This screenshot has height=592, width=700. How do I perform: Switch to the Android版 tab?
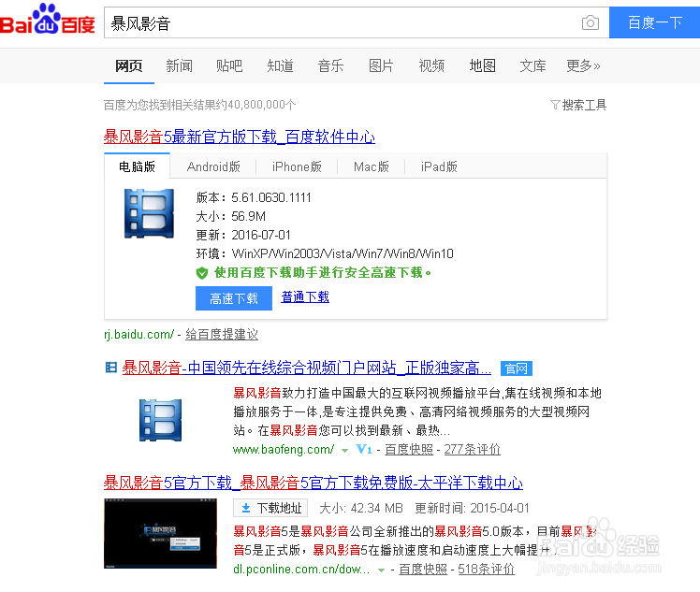pyautogui.click(x=213, y=166)
